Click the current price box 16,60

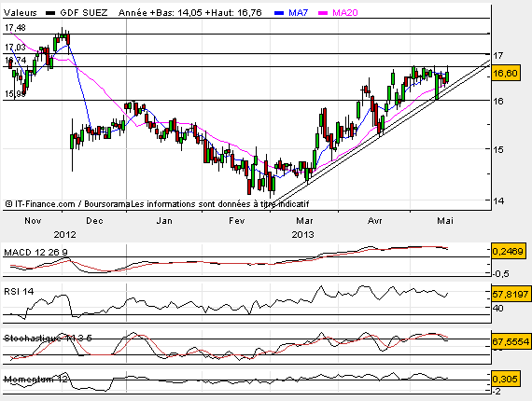(x=506, y=74)
